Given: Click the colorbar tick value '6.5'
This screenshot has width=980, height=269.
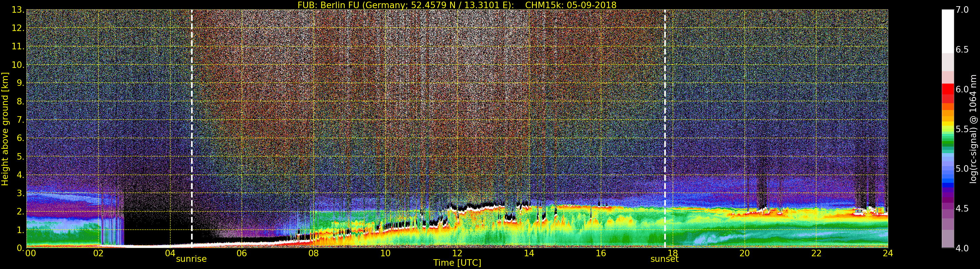Looking at the screenshot, I should click(x=962, y=50).
